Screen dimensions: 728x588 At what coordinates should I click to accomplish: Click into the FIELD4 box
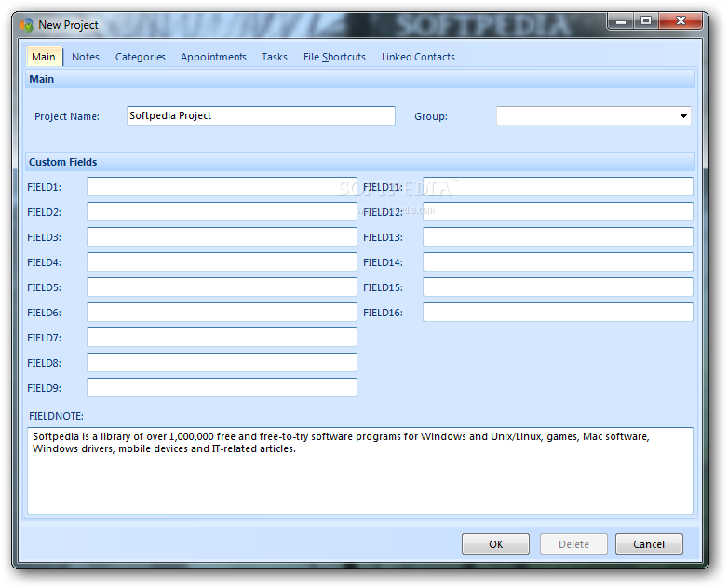coord(222,261)
